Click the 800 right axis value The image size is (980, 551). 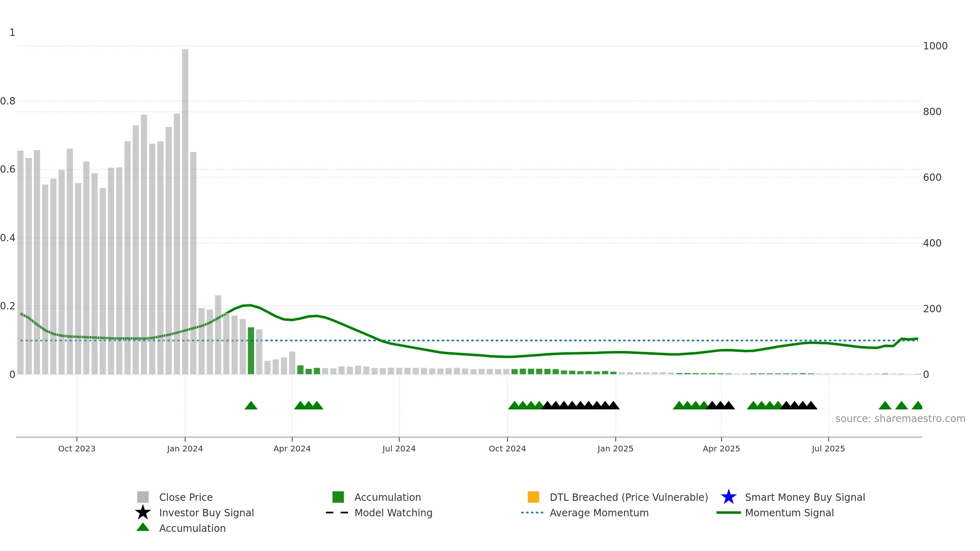932,112
